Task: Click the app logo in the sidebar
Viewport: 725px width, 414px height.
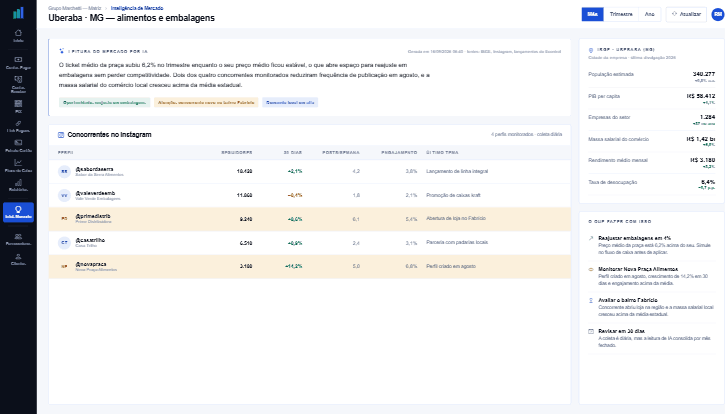Action: 18,13
